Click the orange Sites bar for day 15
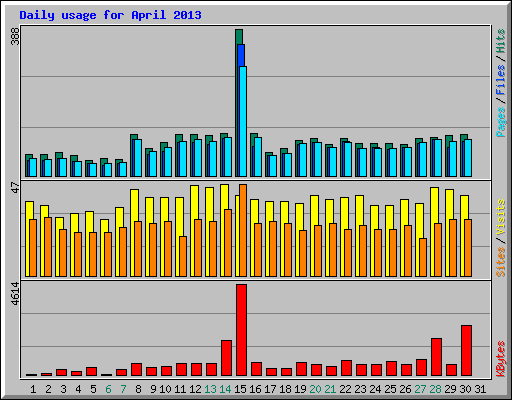 243,230
